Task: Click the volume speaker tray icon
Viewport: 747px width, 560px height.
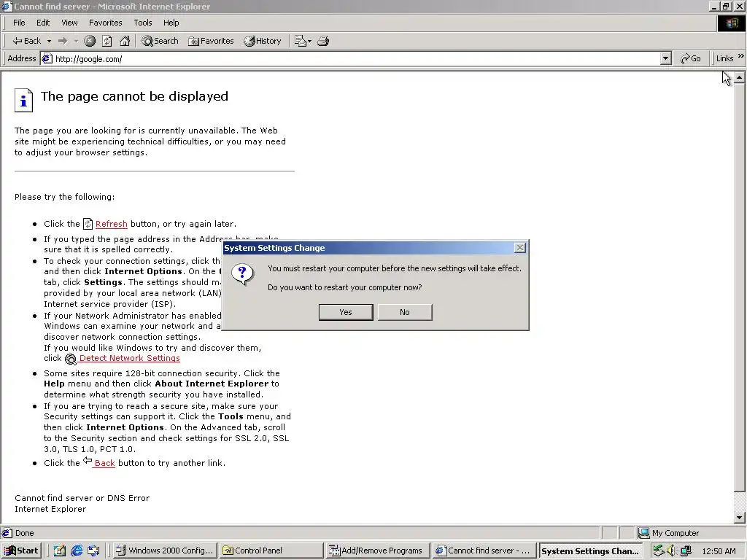Action: [672, 551]
